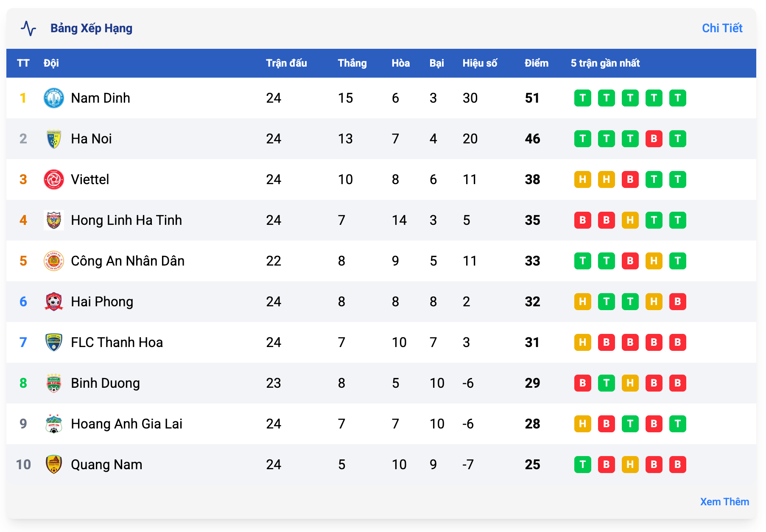Viewport: 766px width, 532px height.
Task: Click the Thắng column header
Action: click(352, 63)
